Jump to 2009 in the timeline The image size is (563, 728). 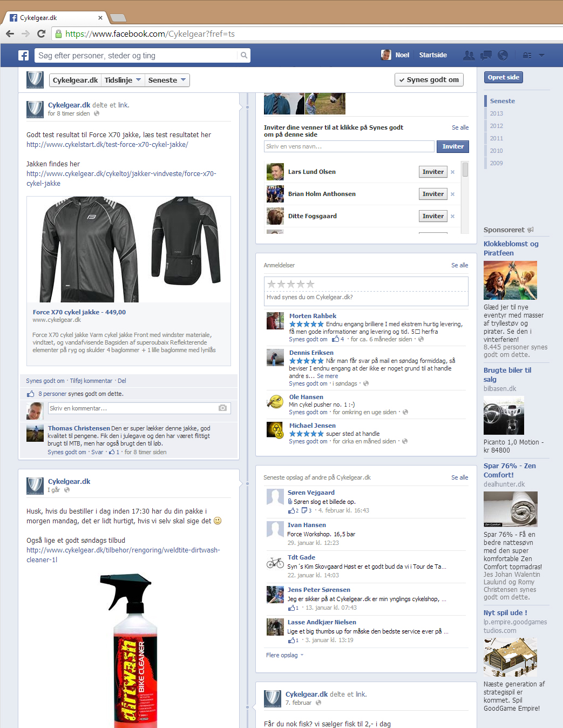(497, 163)
